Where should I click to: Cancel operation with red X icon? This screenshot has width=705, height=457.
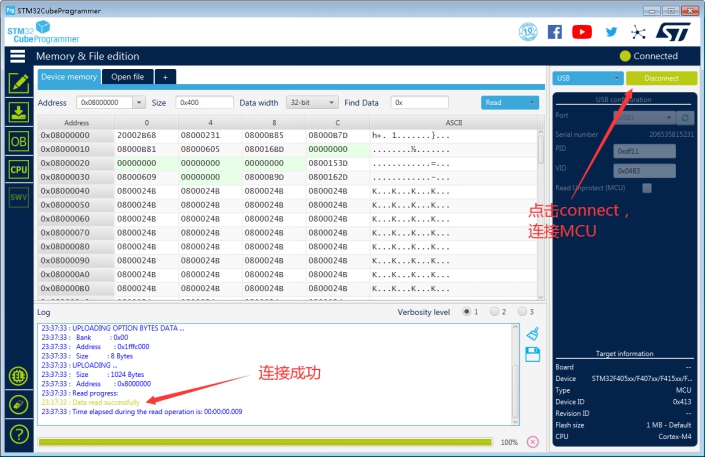tap(533, 442)
